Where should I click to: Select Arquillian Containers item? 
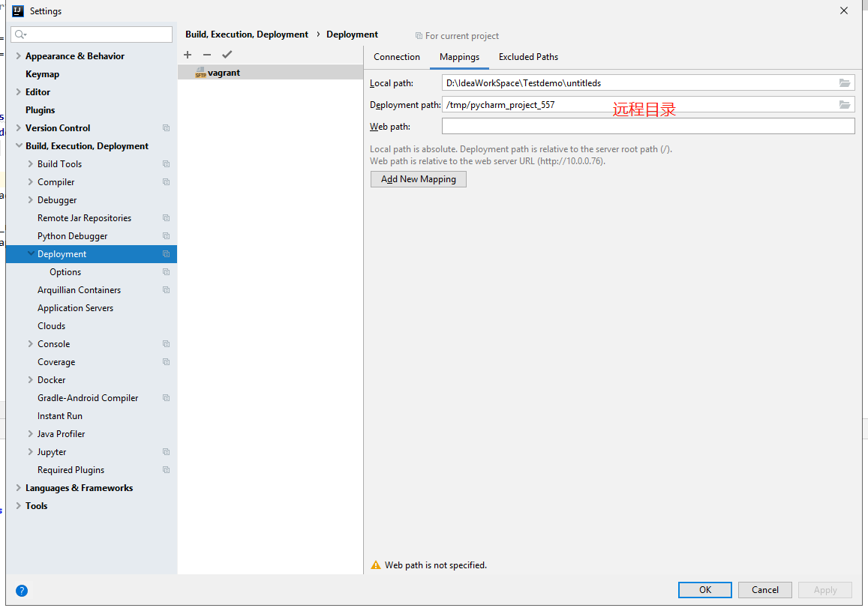80,289
